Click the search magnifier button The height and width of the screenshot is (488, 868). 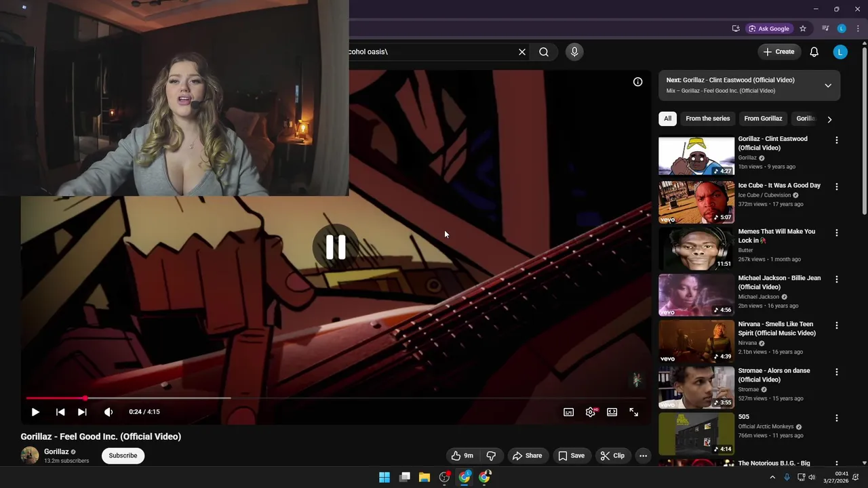(x=544, y=52)
